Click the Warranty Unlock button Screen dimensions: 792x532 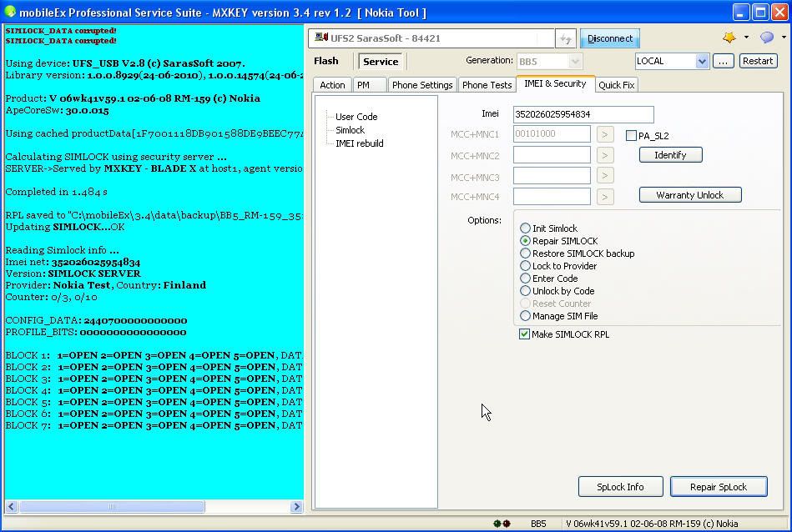[690, 195]
